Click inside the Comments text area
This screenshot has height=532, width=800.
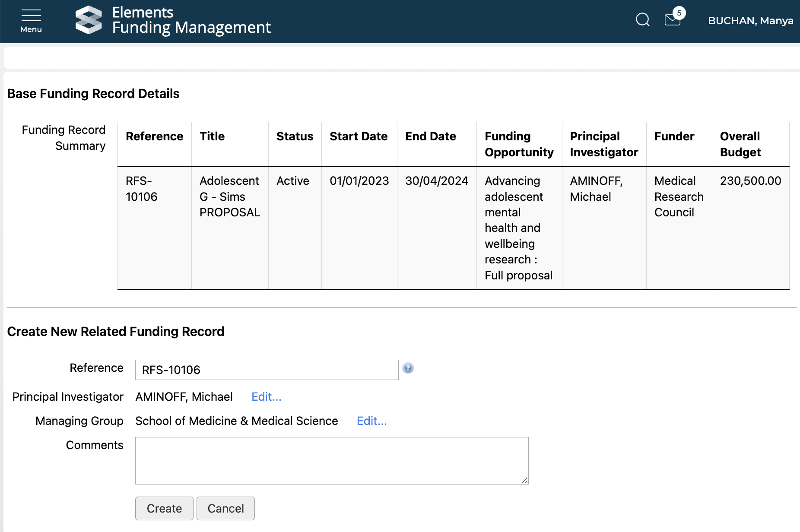(x=331, y=460)
